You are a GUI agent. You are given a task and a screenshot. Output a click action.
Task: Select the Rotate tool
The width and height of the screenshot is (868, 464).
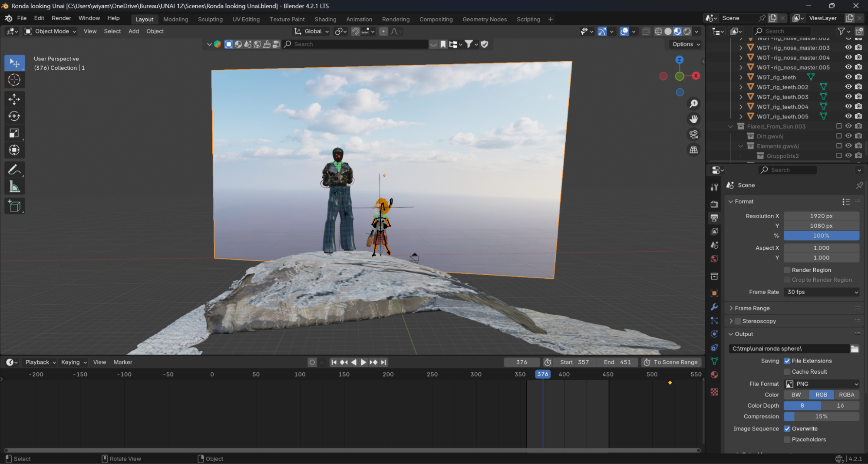click(14, 116)
